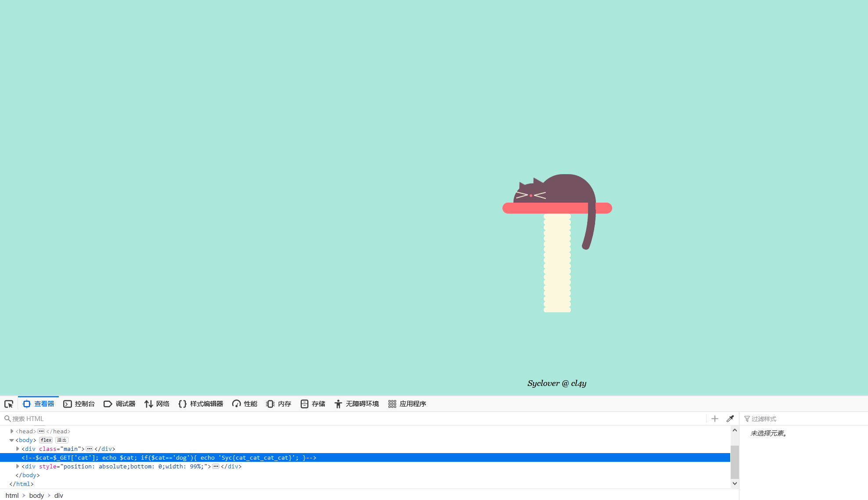Open the Application (应用程序) panel
This screenshot has width=868, height=500.
(407, 404)
